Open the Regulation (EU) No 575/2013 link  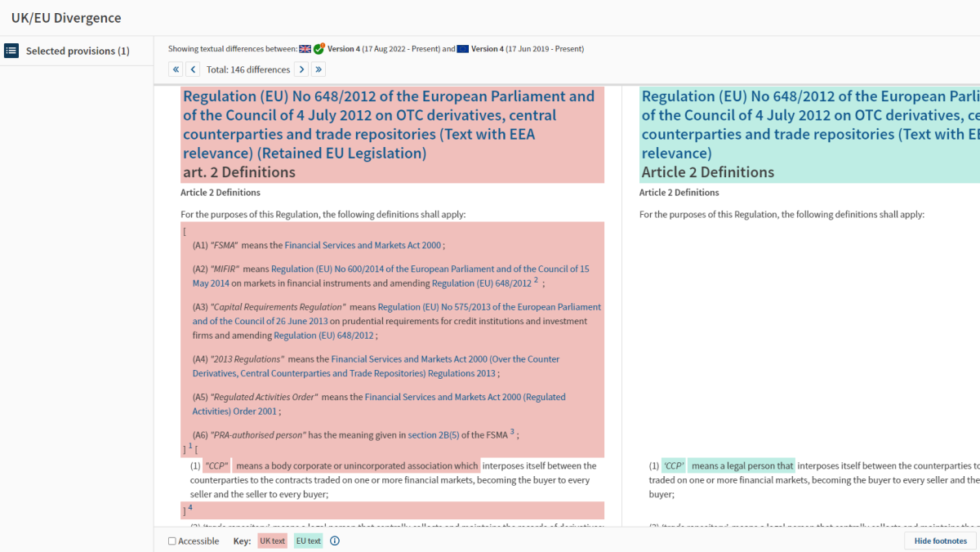489,307
